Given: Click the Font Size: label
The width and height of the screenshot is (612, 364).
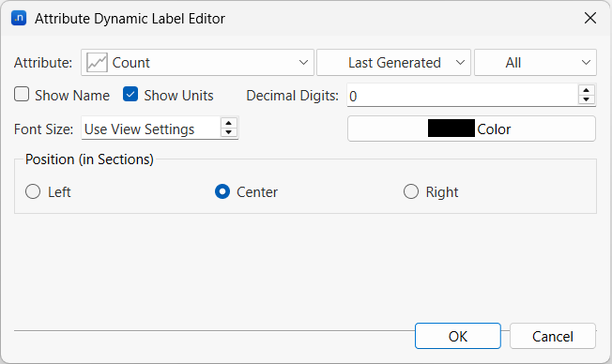Looking at the screenshot, I should pyautogui.click(x=44, y=129).
